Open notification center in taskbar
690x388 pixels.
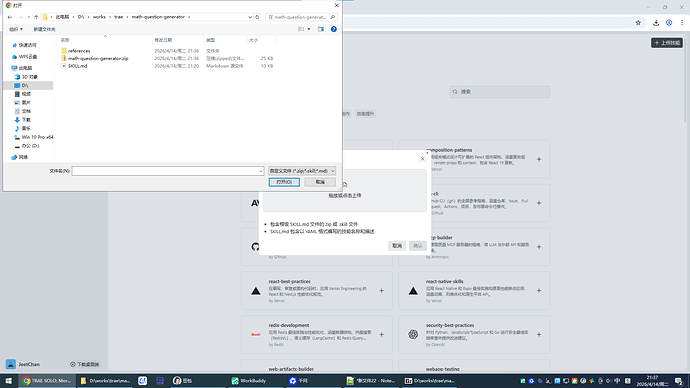[x=679, y=381]
